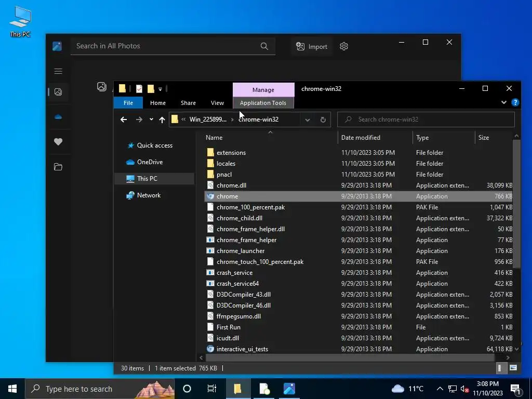Select This PC in navigation pane
Viewport: 532px width, 399px height.
pos(154,179)
